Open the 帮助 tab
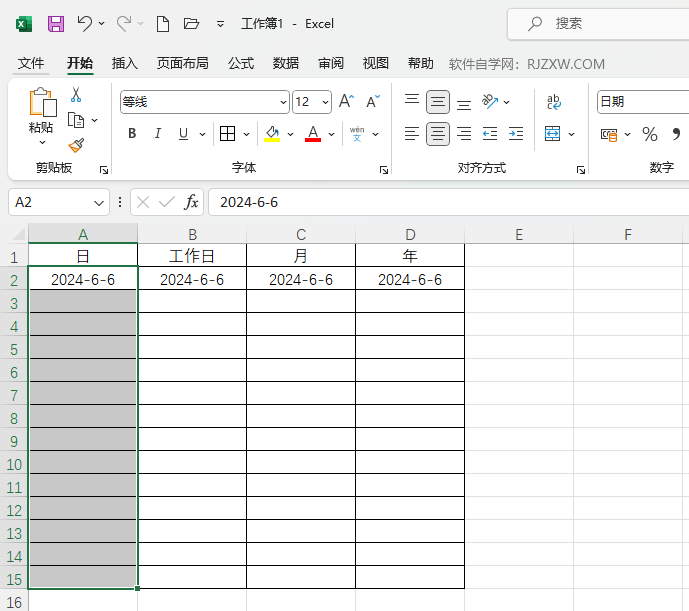 421,63
